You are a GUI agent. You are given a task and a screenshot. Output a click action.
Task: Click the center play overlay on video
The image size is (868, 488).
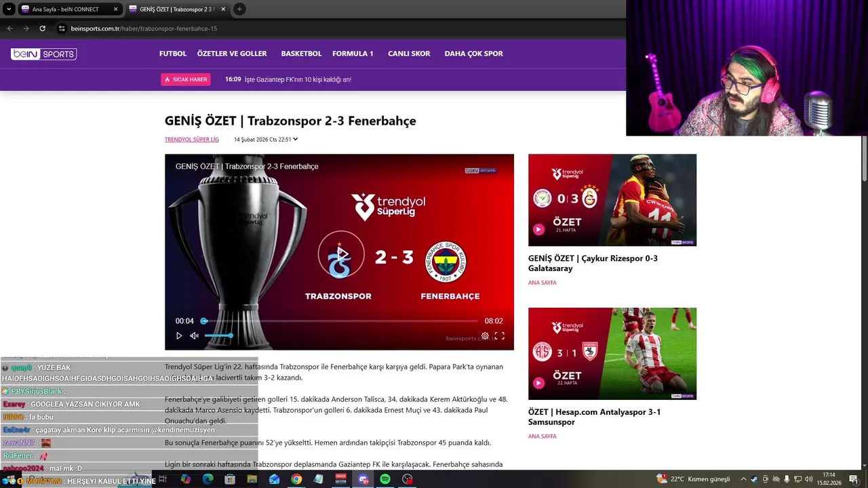342,255
